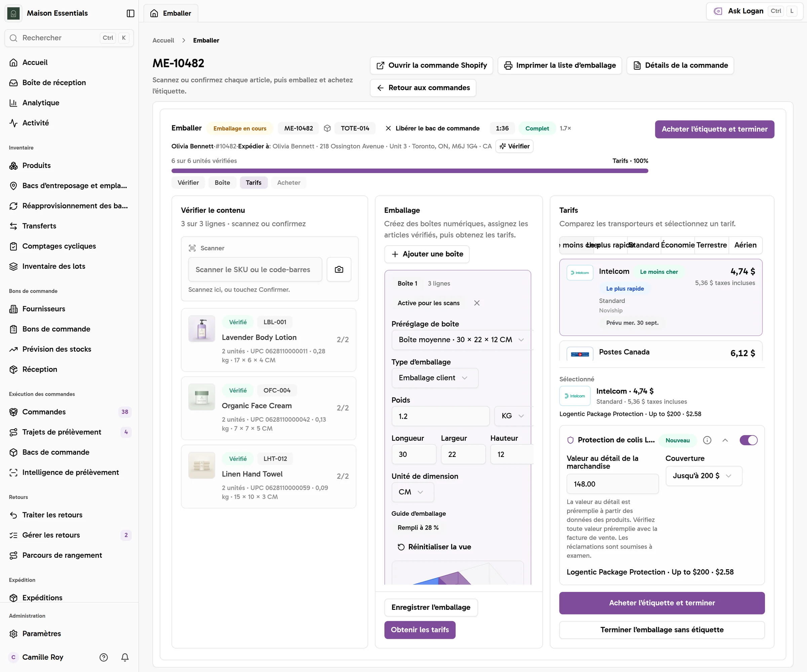Filter rates by Terrestre tab
The width and height of the screenshot is (807, 672).
[x=711, y=245]
